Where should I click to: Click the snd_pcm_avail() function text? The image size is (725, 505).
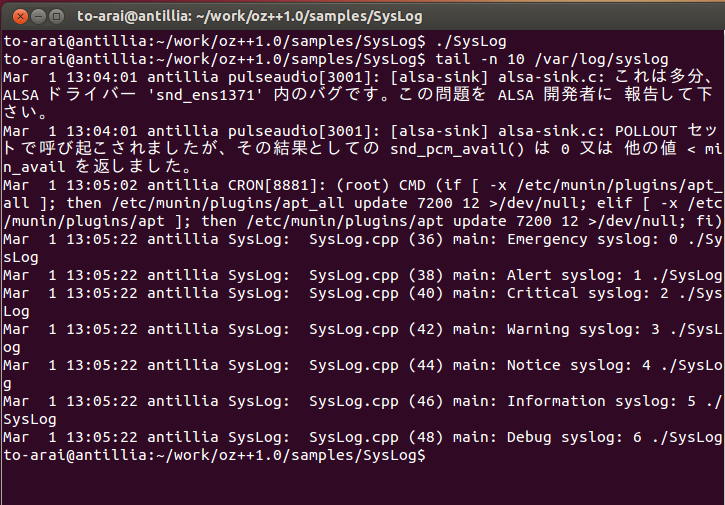(x=457, y=150)
